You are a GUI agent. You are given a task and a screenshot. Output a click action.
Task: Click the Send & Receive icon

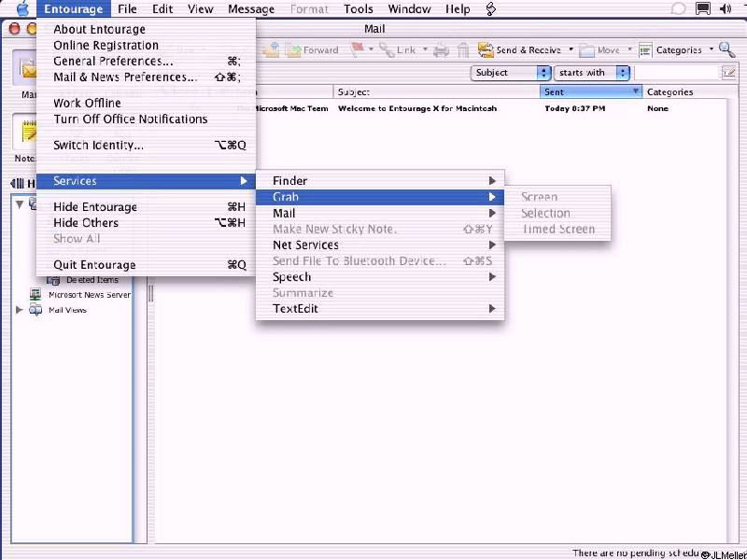point(486,50)
